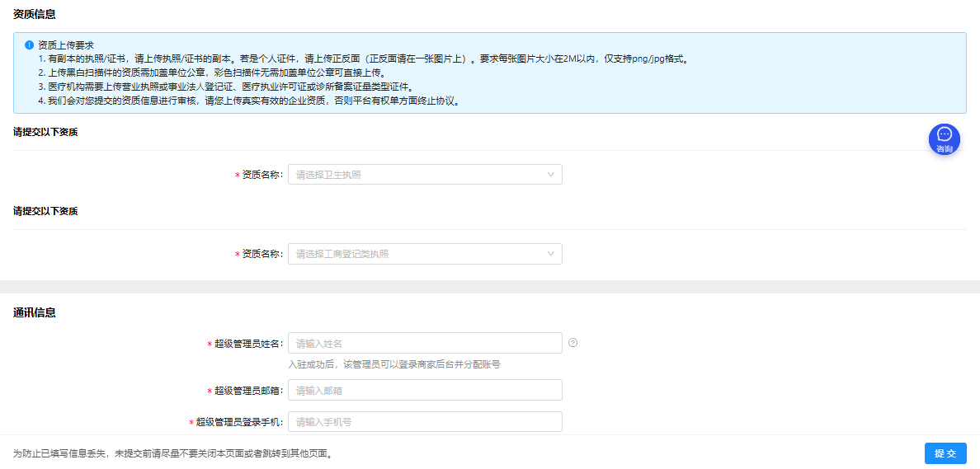
Task: Click the chevron arrow in the 卫生执照 selector
Action: [551, 175]
